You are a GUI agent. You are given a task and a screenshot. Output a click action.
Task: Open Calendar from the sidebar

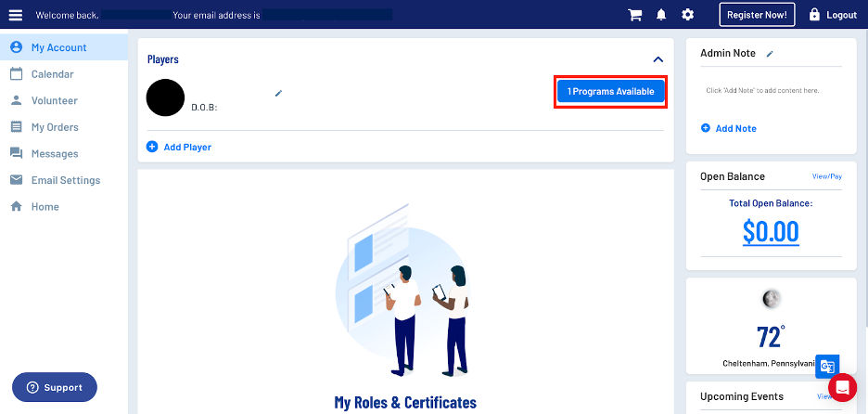click(x=52, y=74)
